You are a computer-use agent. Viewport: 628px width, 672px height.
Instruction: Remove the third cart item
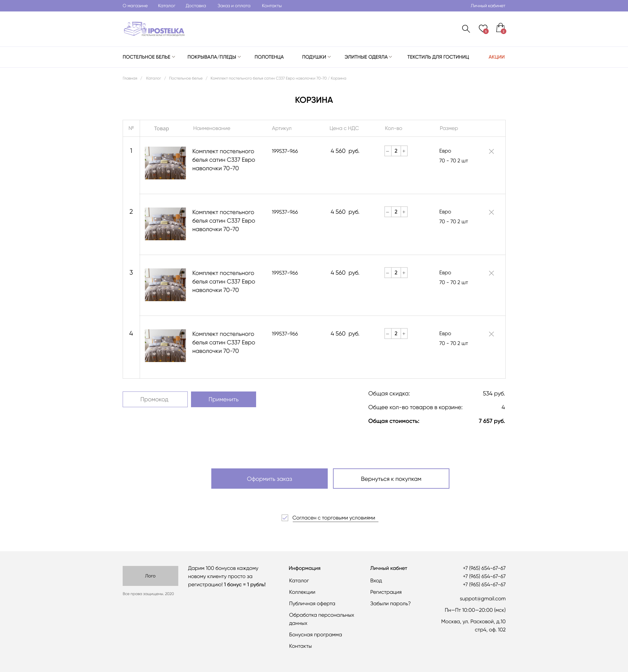tap(491, 273)
